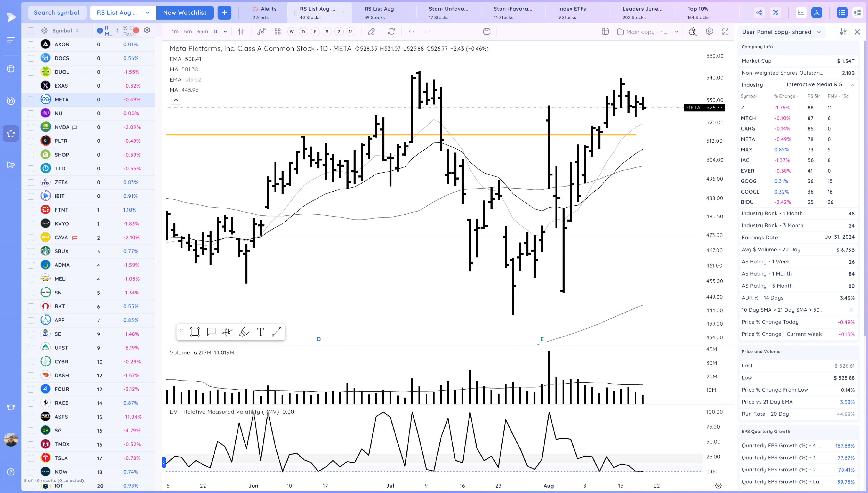Viewport: 868px width, 493px height.
Task: Check the NVDA row checkbox
Action: pos(31,127)
